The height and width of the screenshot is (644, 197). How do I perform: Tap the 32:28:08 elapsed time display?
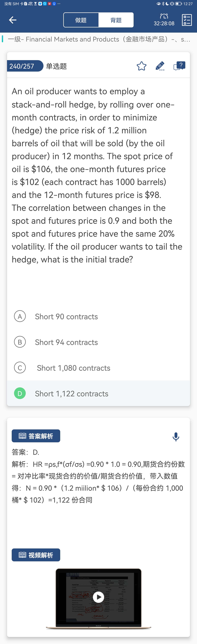(x=164, y=23)
